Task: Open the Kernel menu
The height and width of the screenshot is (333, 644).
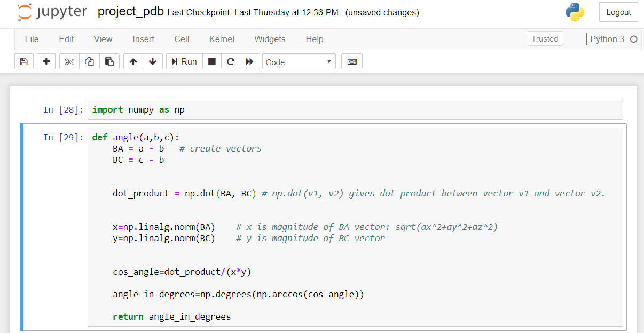Action: coord(222,39)
